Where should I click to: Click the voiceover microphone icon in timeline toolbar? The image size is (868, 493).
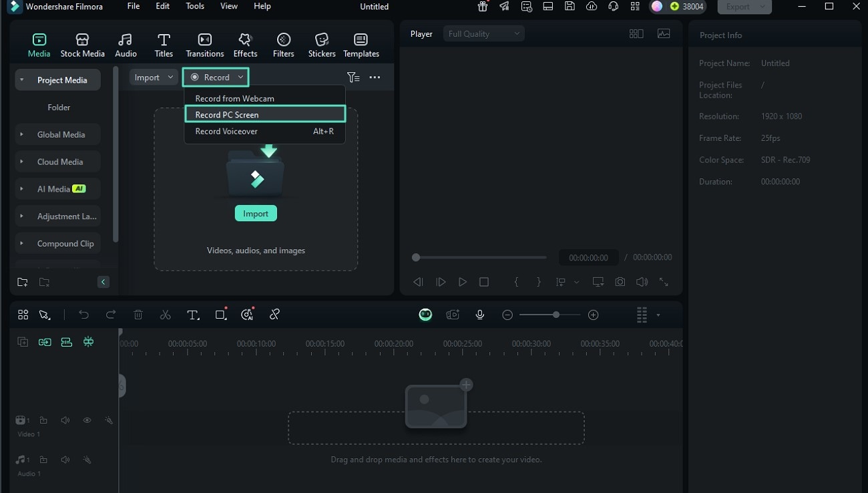[x=479, y=315]
